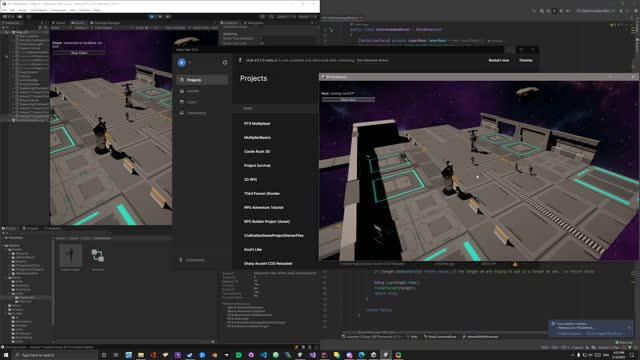Image resolution: width=640 pixels, height=360 pixels.
Task: Open the attach to Unity run configuration dropdown
Action: coord(595,11)
